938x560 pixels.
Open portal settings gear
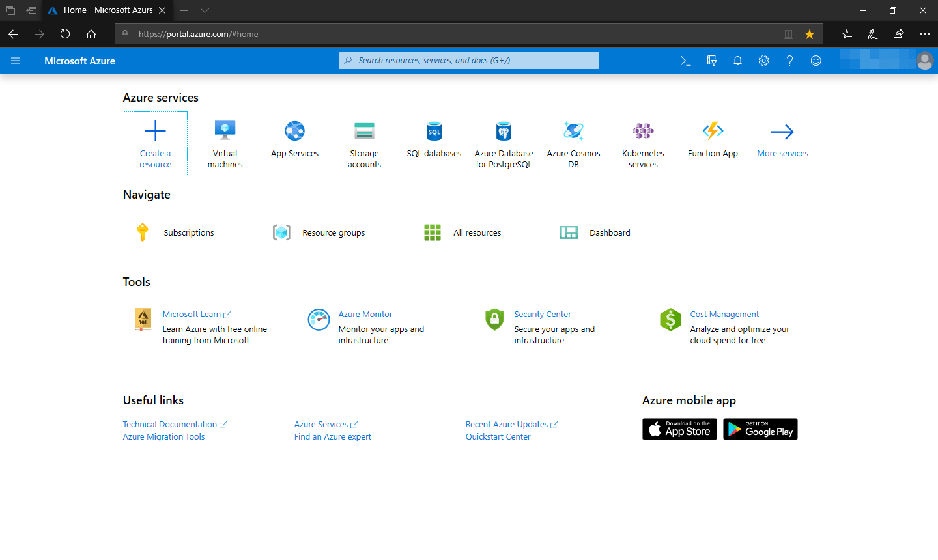pyautogui.click(x=763, y=60)
